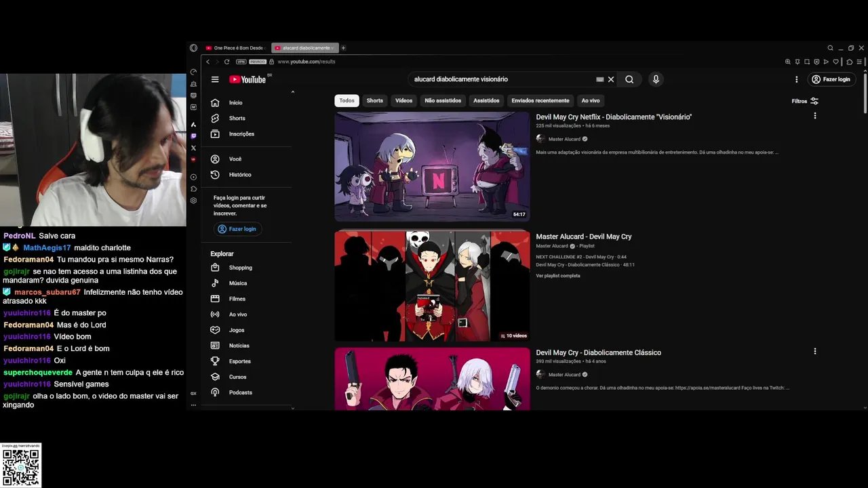Click the browser address bar URL
This screenshot has height=488, width=868.
[307, 62]
